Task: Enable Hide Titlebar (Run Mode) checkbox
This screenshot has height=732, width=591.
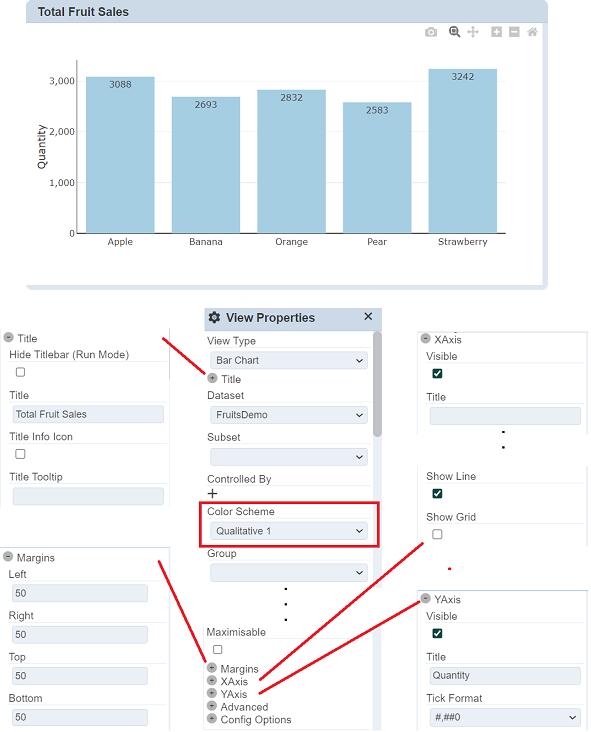Action: [20, 372]
